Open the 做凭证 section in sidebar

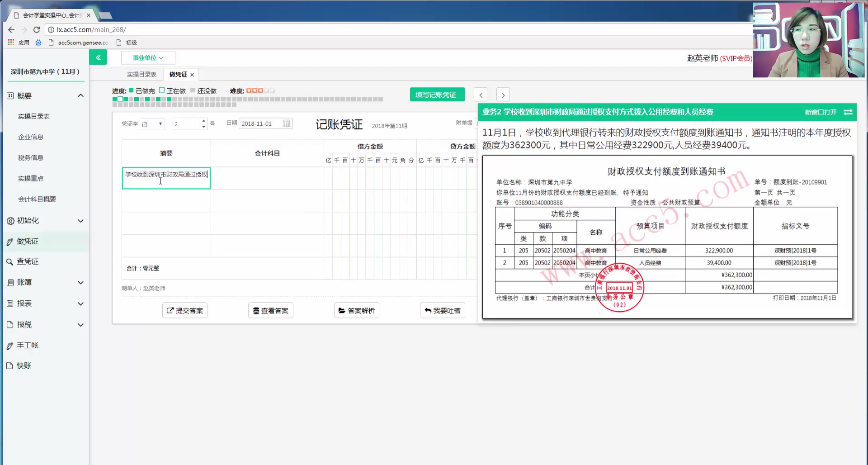pyautogui.click(x=28, y=241)
